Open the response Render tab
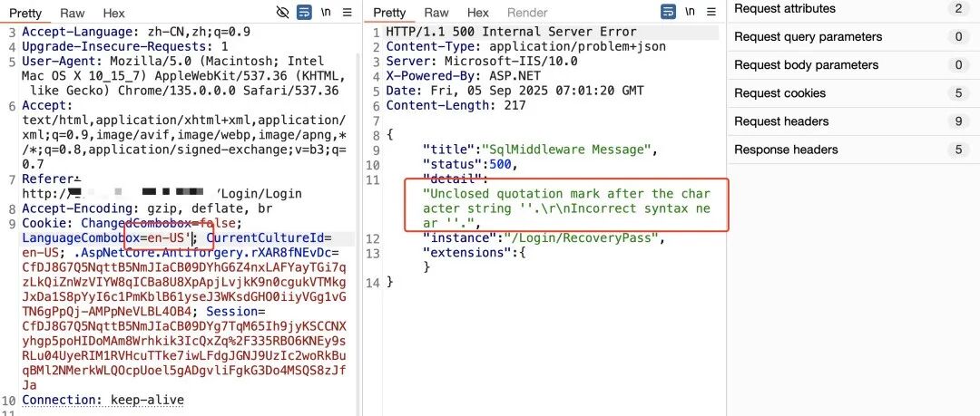The width and height of the screenshot is (980, 416). coord(527,13)
